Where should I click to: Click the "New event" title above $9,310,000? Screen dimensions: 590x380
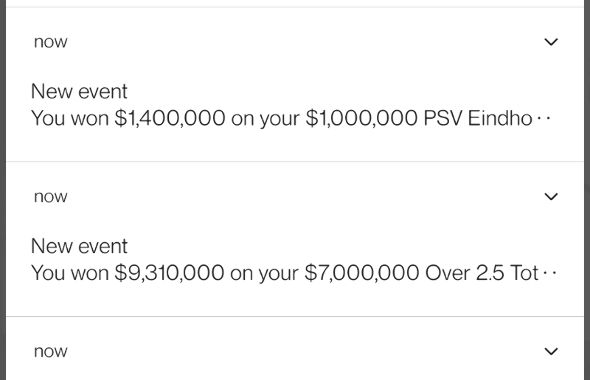[x=79, y=246]
